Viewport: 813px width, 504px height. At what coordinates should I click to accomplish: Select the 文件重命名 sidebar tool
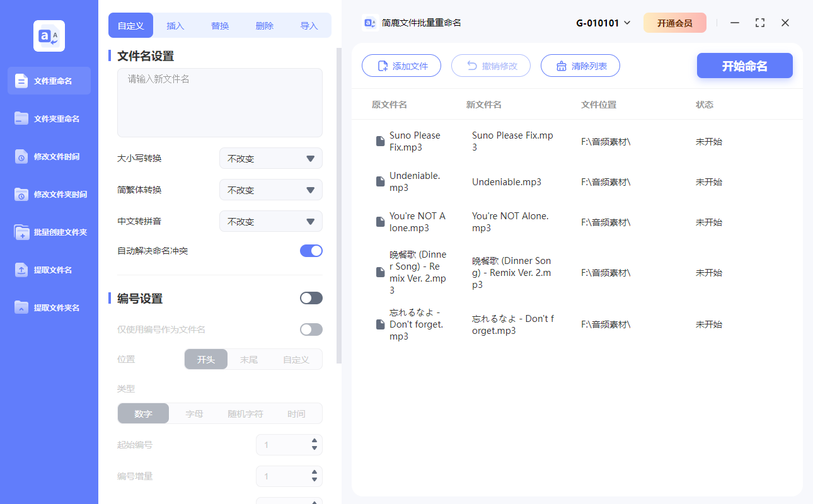click(49, 81)
